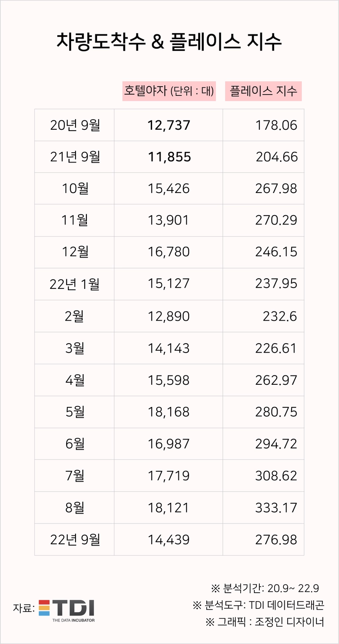
Task: Click the 22년 1월 row label
Action: 75,284
